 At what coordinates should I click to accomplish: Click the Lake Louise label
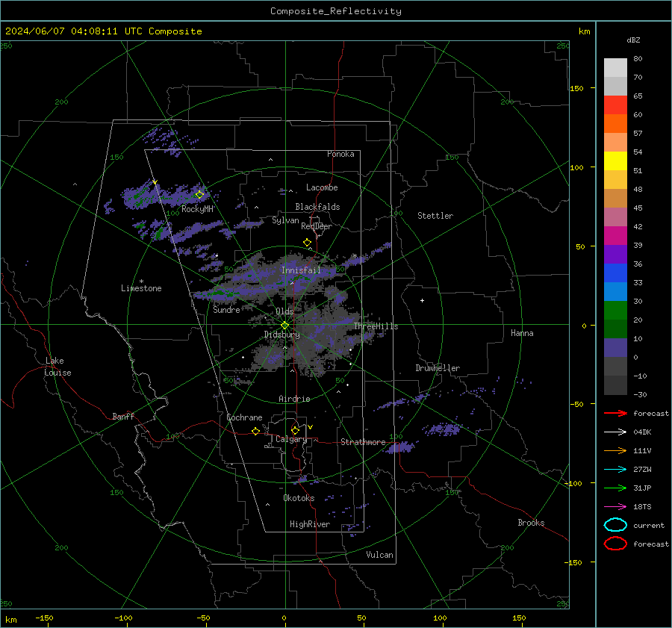tap(57, 367)
